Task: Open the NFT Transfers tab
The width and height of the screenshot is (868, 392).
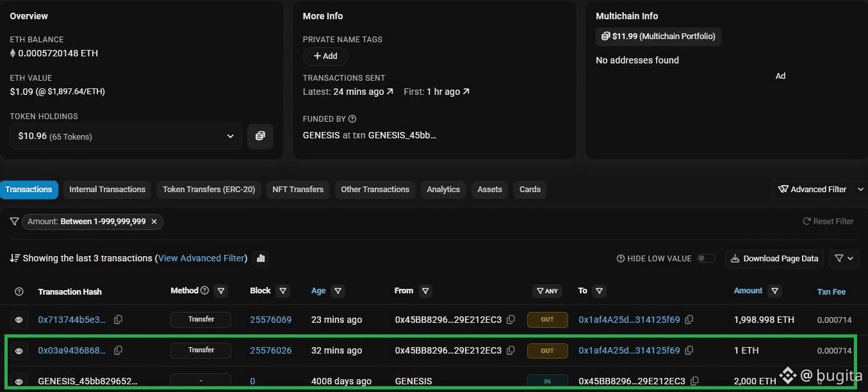Action: pyautogui.click(x=298, y=190)
